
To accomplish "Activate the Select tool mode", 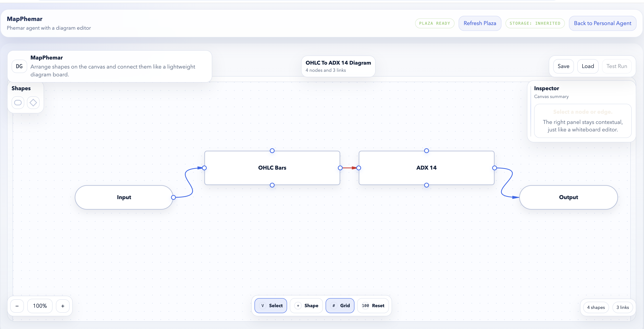I will [x=271, y=305].
